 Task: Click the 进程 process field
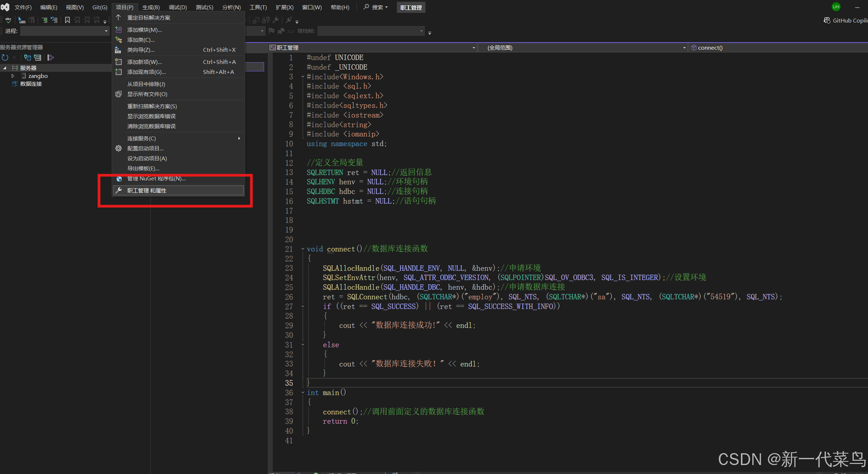pyautogui.click(x=64, y=31)
